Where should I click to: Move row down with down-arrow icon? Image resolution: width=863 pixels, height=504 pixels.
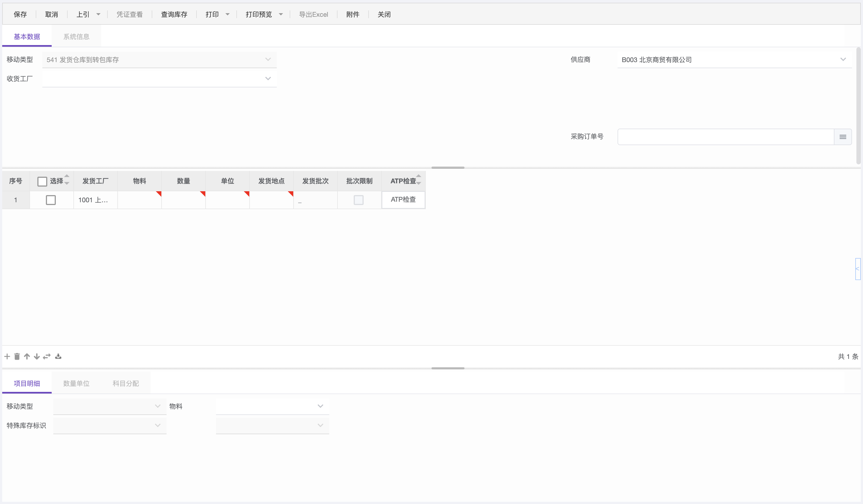(x=37, y=356)
